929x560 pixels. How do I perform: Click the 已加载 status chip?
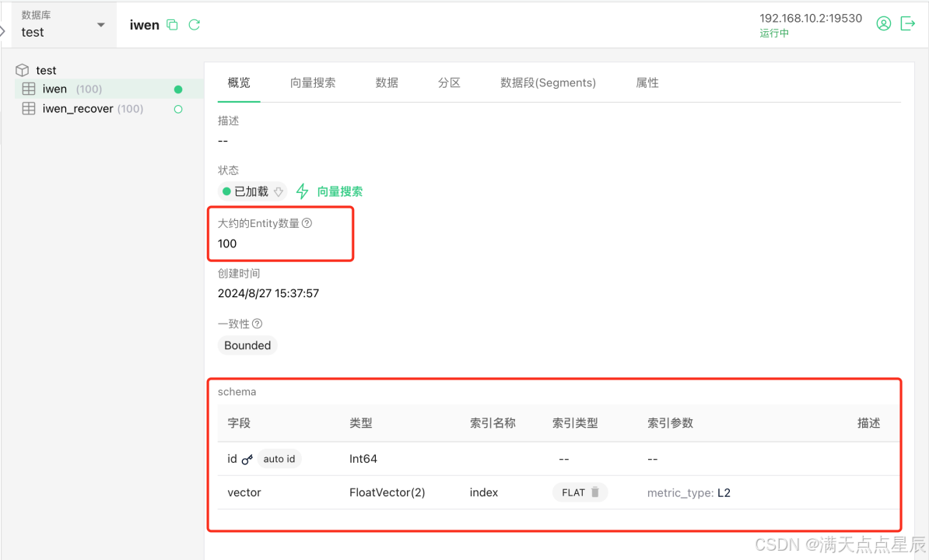click(252, 191)
